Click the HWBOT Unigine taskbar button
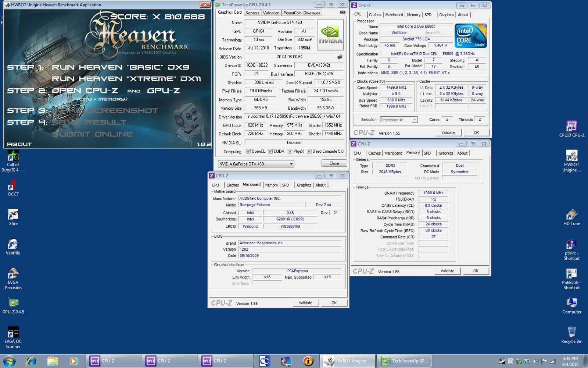The width and height of the screenshot is (588, 368). click(x=347, y=361)
